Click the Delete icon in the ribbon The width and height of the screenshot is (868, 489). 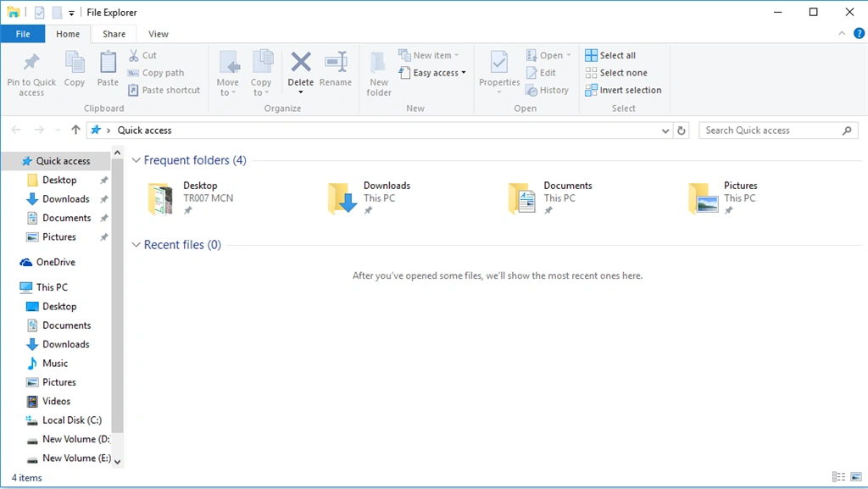301,62
